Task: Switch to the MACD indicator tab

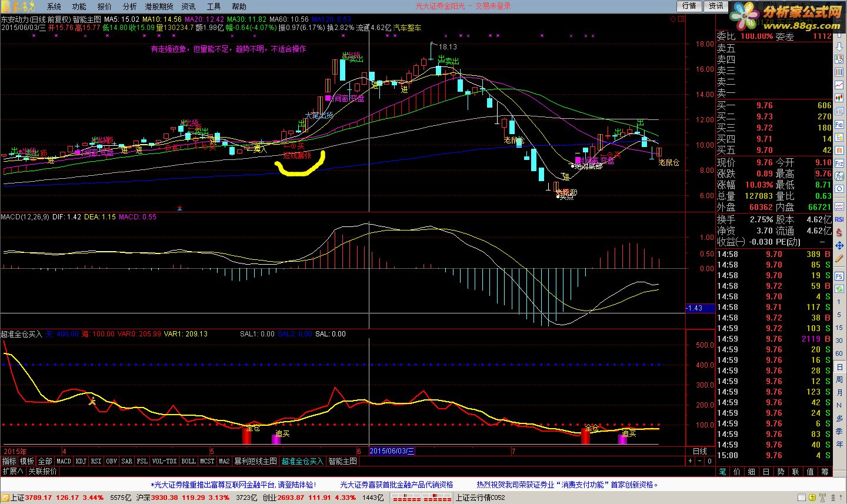Action: click(64, 461)
